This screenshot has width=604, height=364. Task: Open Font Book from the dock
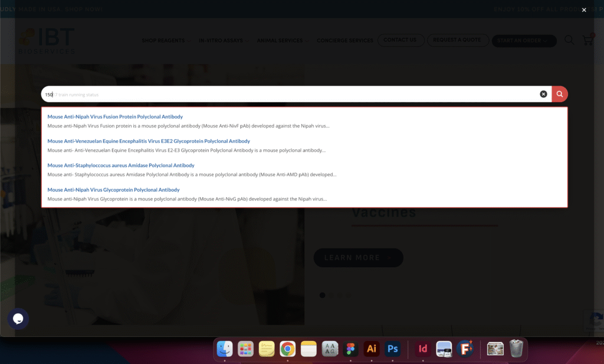[330, 349]
